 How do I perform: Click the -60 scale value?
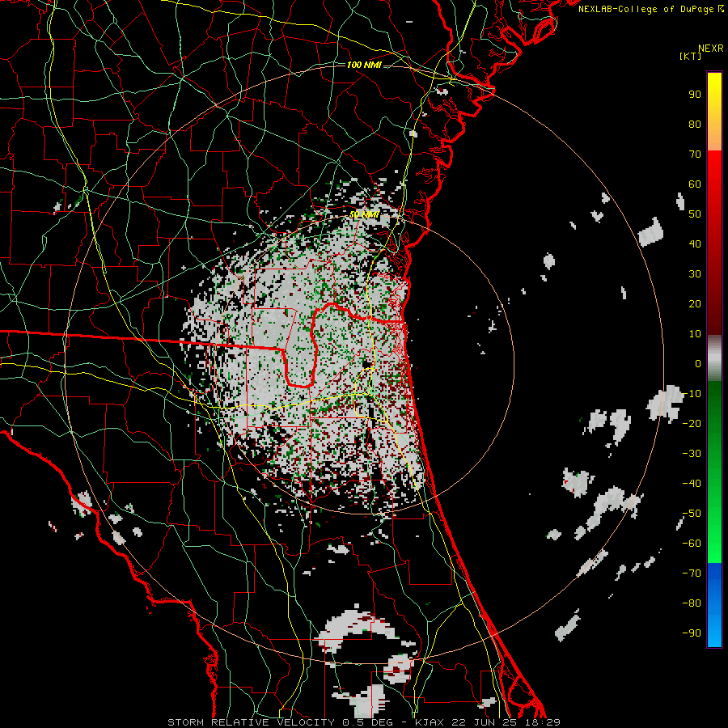(x=692, y=544)
